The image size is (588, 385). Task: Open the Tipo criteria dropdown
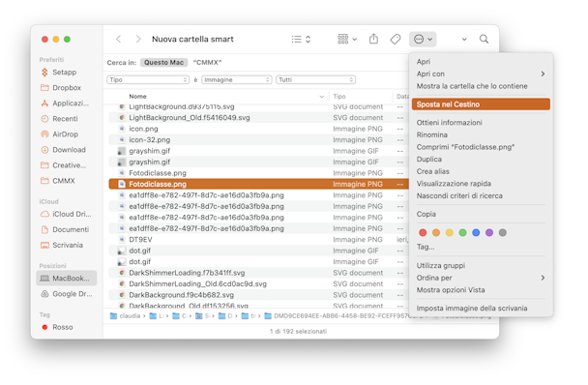click(x=148, y=79)
